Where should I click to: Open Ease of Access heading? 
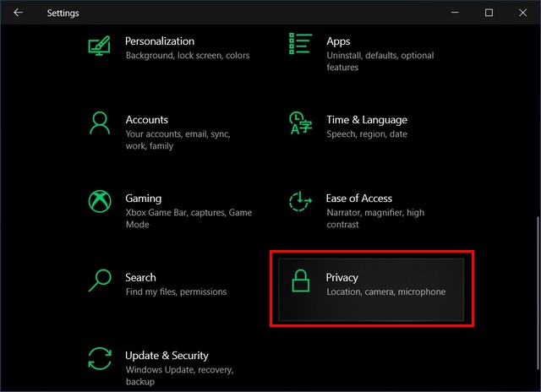click(358, 199)
